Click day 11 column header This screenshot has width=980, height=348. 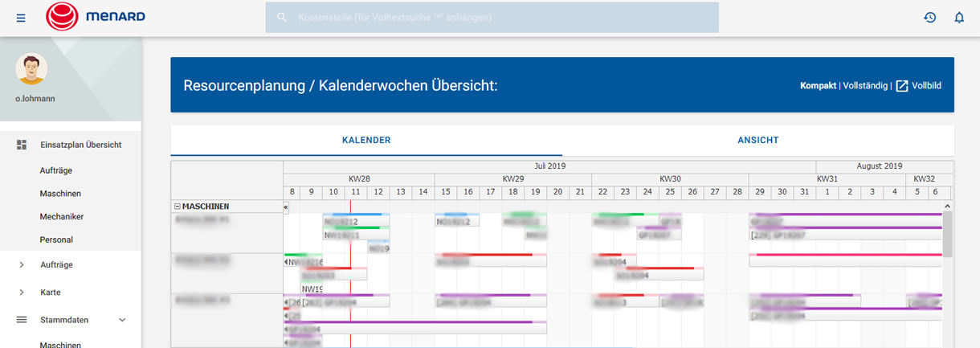(354, 193)
